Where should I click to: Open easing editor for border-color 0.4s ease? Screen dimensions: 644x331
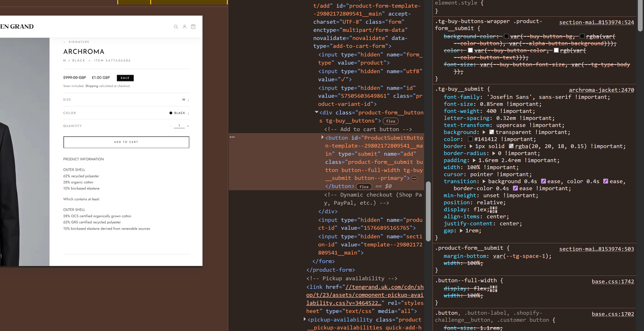tap(516, 188)
